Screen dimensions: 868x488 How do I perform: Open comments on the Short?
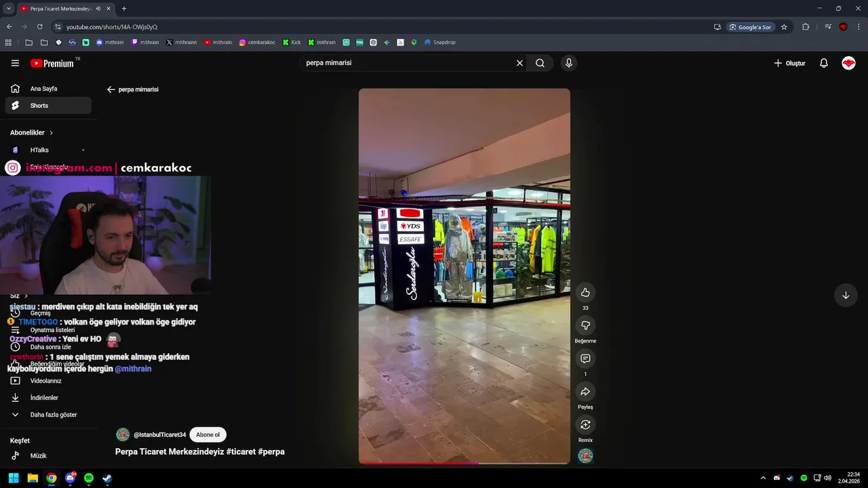coord(585,359)
